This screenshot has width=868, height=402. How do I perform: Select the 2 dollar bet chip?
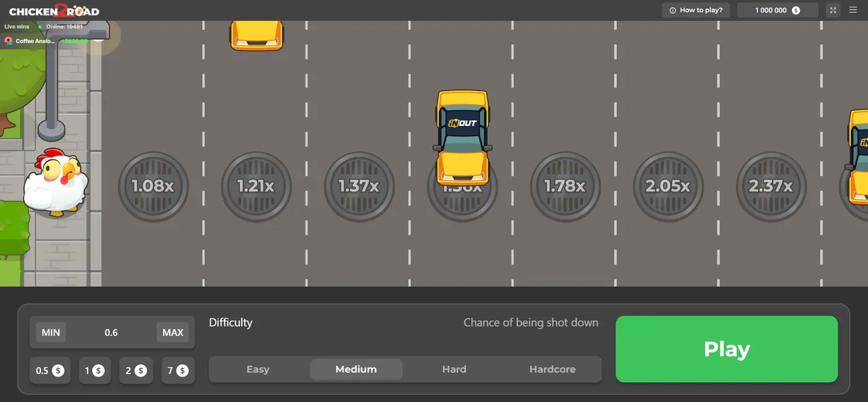136,370
